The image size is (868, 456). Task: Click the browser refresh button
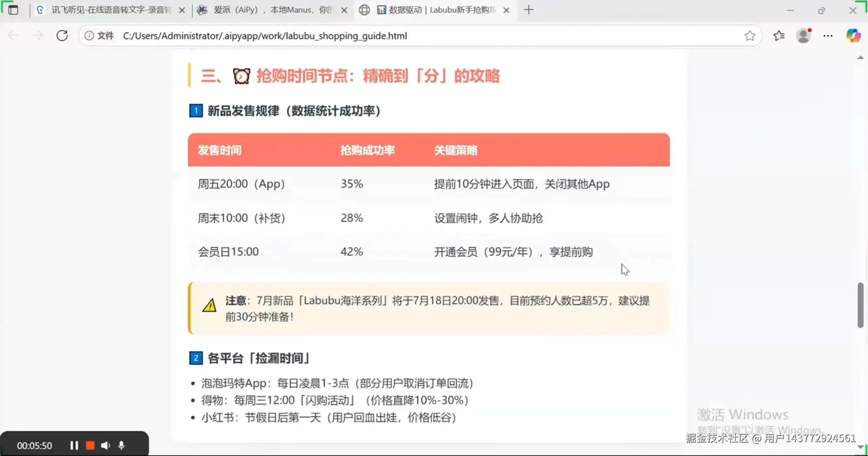tap(62, 35)
